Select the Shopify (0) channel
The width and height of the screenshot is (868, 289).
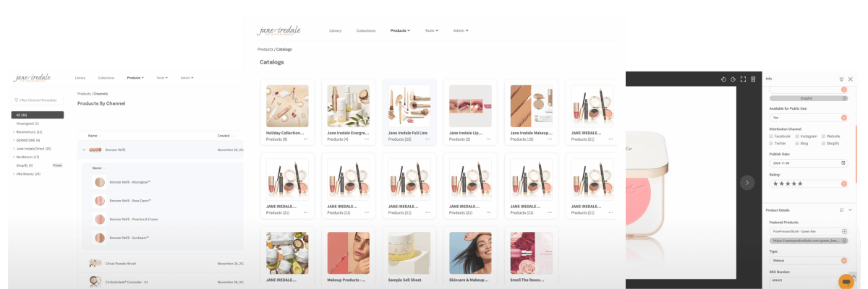[25, 165]
